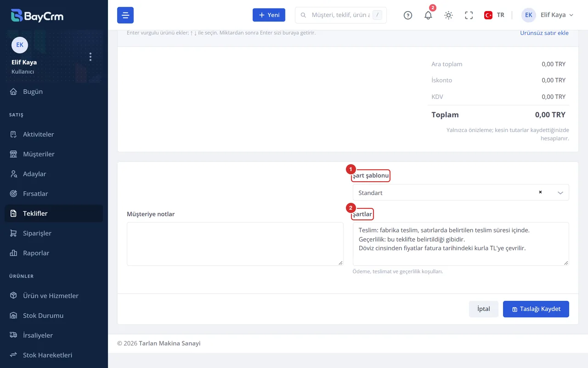Focus the global search field
The image size is (588, 368).
341,15
